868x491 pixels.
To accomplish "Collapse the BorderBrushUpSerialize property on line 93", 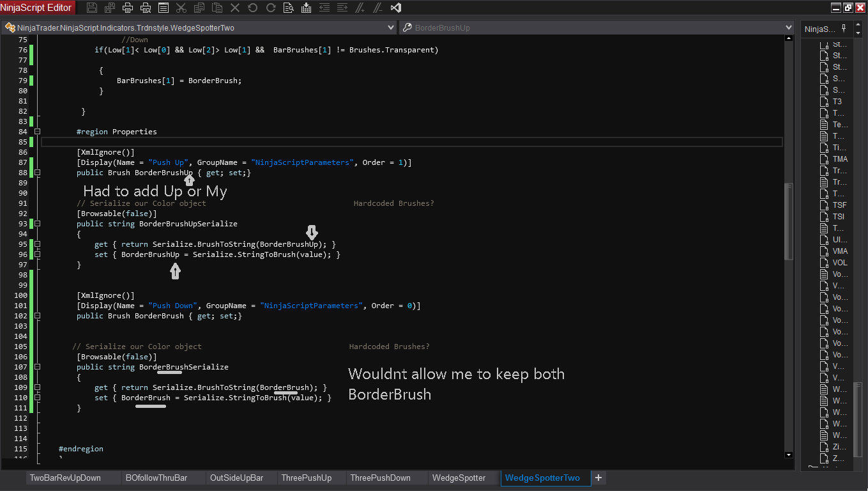I will tap(37, 224).
